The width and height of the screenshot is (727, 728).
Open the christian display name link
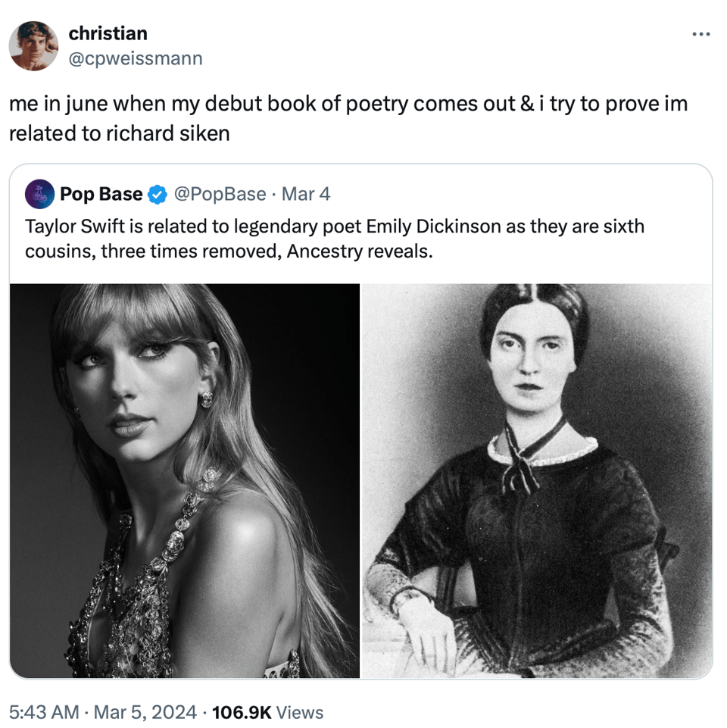click(108, 33)
